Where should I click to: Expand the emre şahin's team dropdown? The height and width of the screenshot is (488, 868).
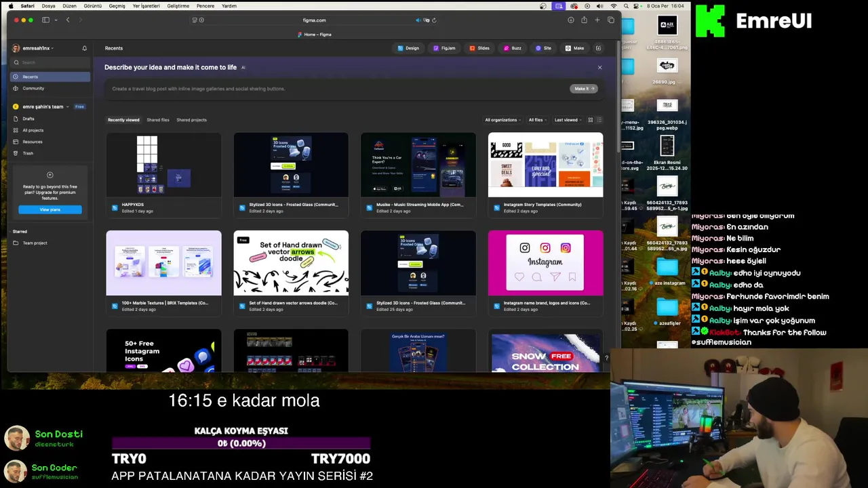point(41,106)
